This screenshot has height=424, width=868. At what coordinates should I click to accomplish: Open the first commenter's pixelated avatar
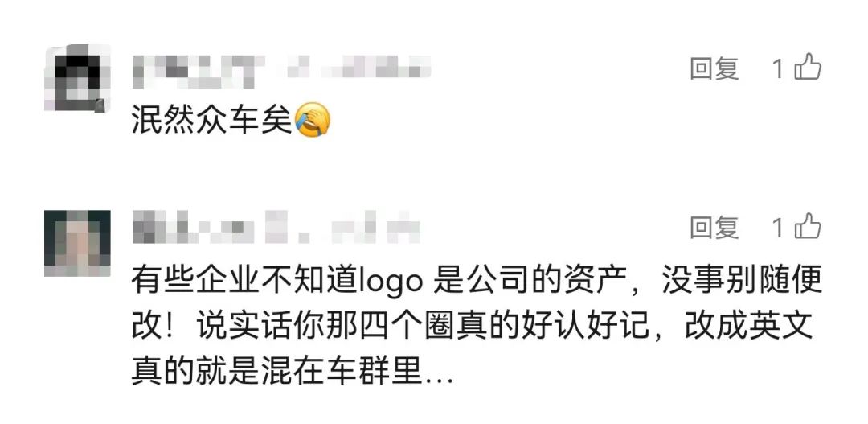pos(77,77)
